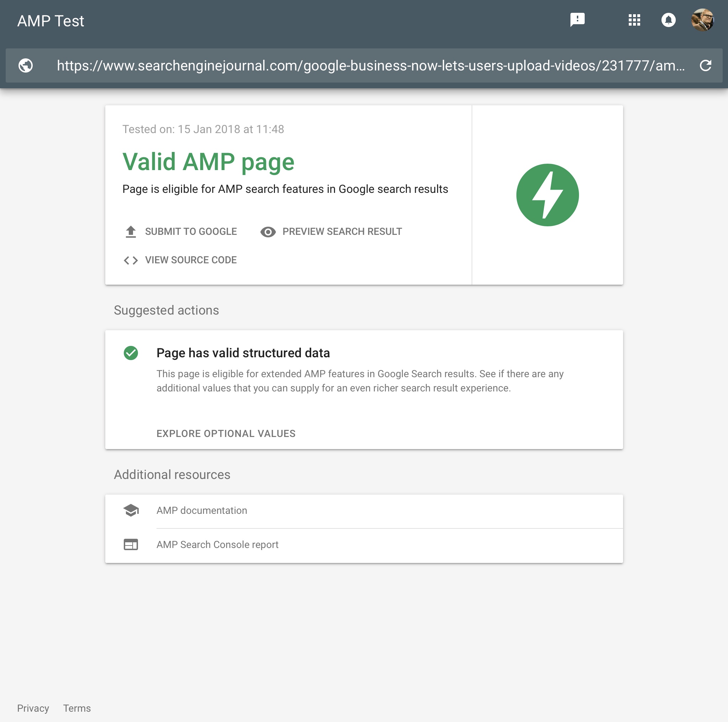Viewport: 728px width, 722px height.
Task: Click Preview Search Result button
Action: click(331, 232)
